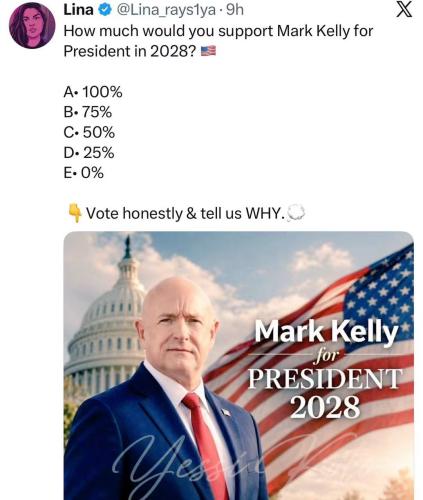
Task: Click the US flag emoji
Action: pyautogui.click(x=209, y=51)
